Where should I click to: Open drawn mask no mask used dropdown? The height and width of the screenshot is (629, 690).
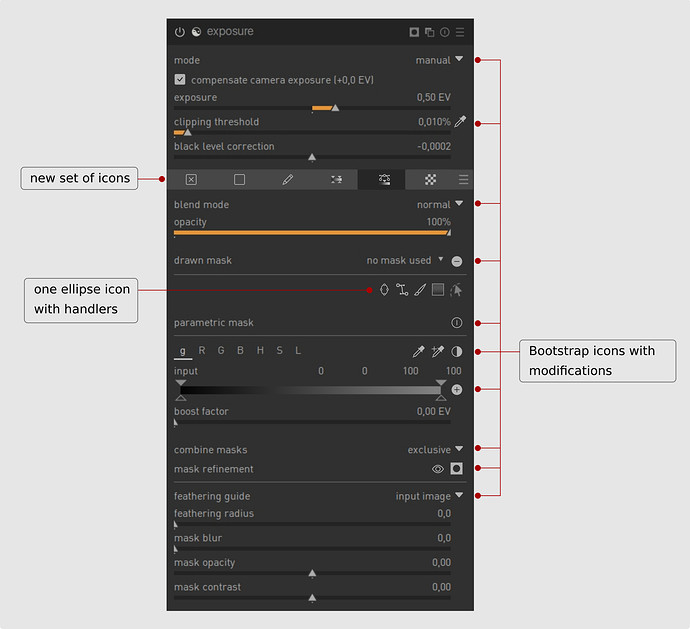click(x=405, y=260)
